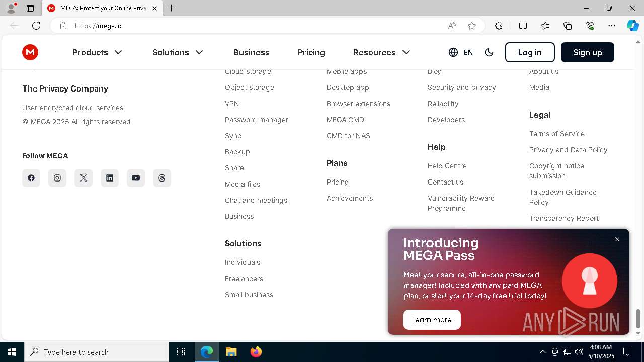Open File Explorer from taskbar
The height and width of the screenshot is (362, 644).
(x=231, y=352)
